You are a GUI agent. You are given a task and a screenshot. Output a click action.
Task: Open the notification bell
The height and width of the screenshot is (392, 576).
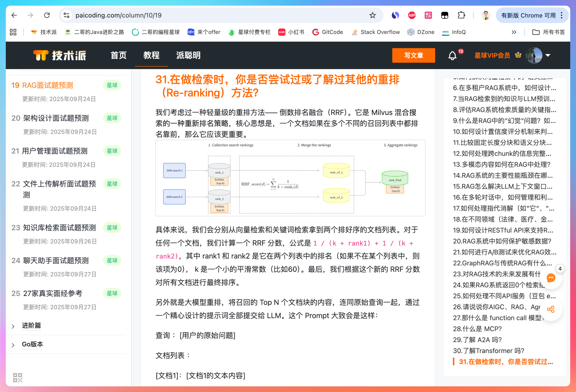pyautogui.click(x=452, y=55)
